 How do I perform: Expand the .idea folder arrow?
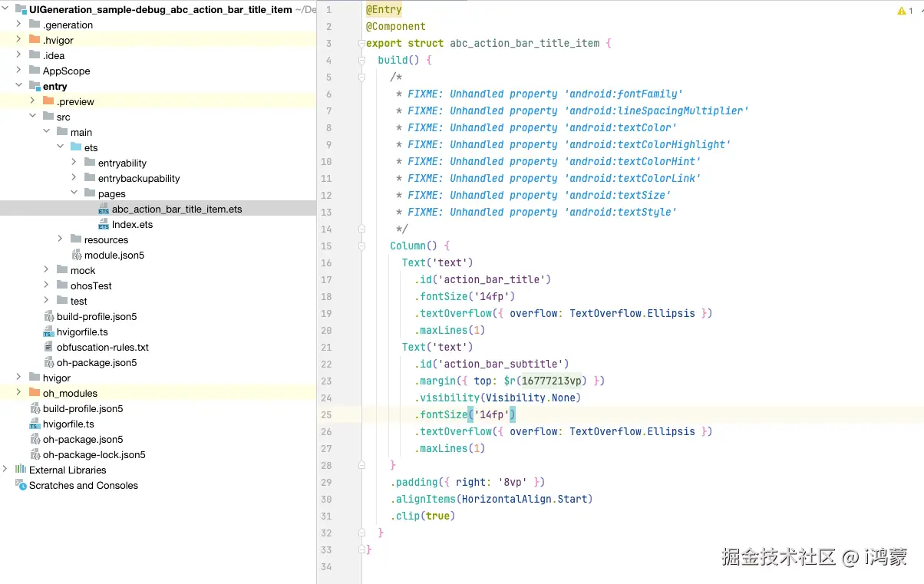[20, 55]
